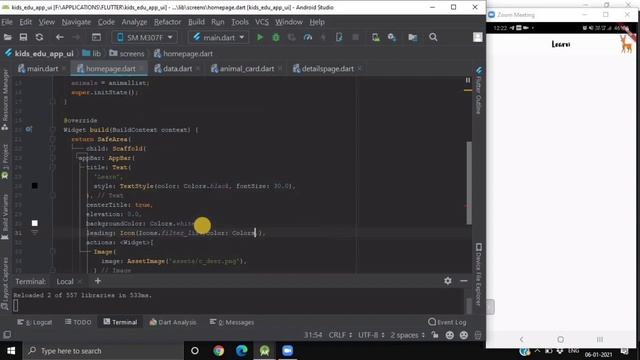Click the SDK Manager icon
The height and width of the screenshot is (360, 640).
click(392, 37)
